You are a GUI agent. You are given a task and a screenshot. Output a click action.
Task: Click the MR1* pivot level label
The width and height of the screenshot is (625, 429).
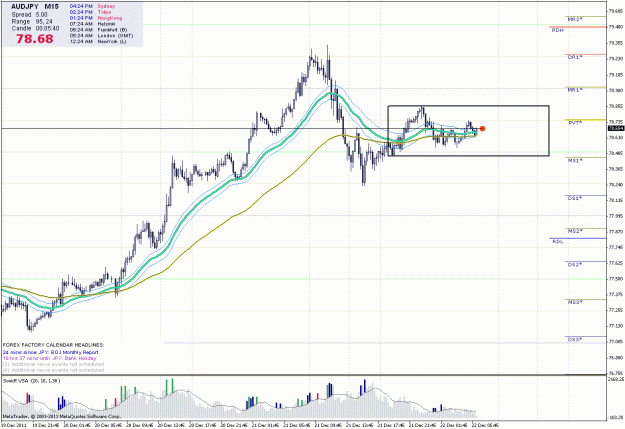pyautogui.click(x=575, y=90)
